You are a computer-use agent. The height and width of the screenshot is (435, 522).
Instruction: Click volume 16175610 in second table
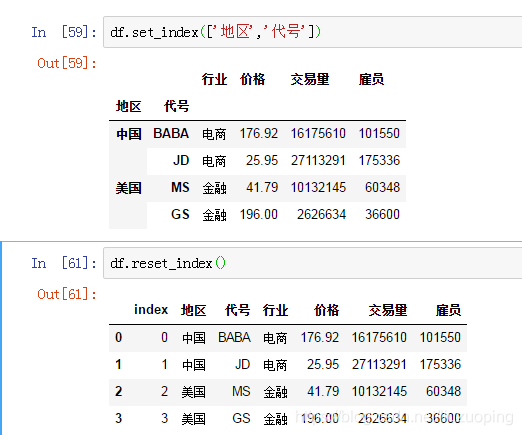click(379, 337)
